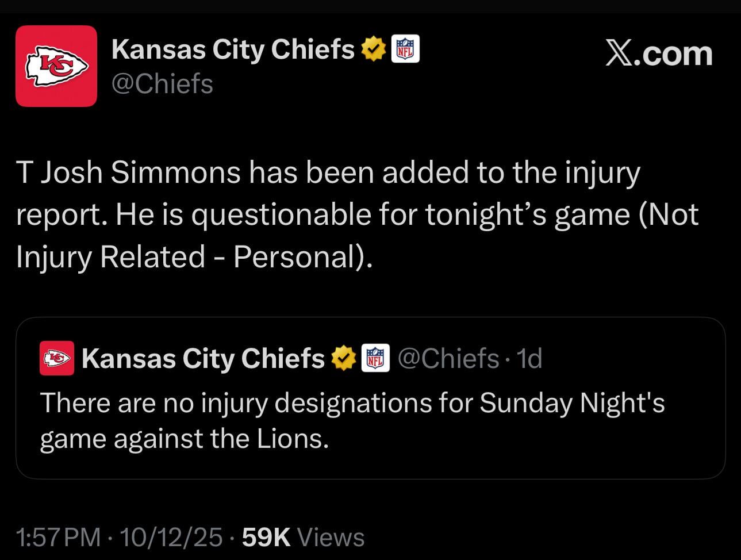The image size is (741, 560).
Task: Click the 1d timestamp on quoted tweet
Action: pos(529,358)
